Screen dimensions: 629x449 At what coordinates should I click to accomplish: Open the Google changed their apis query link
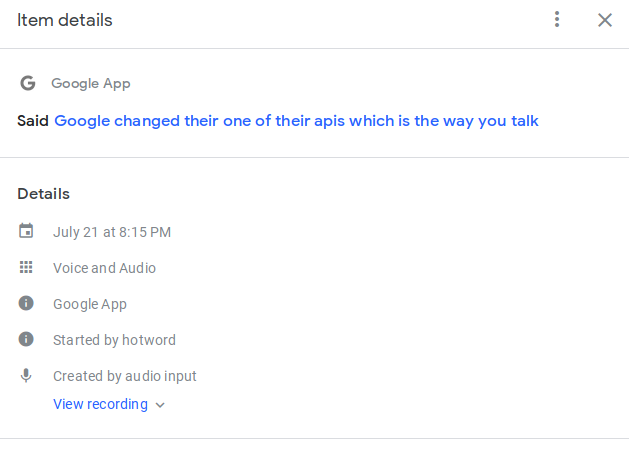coord(296,121)
